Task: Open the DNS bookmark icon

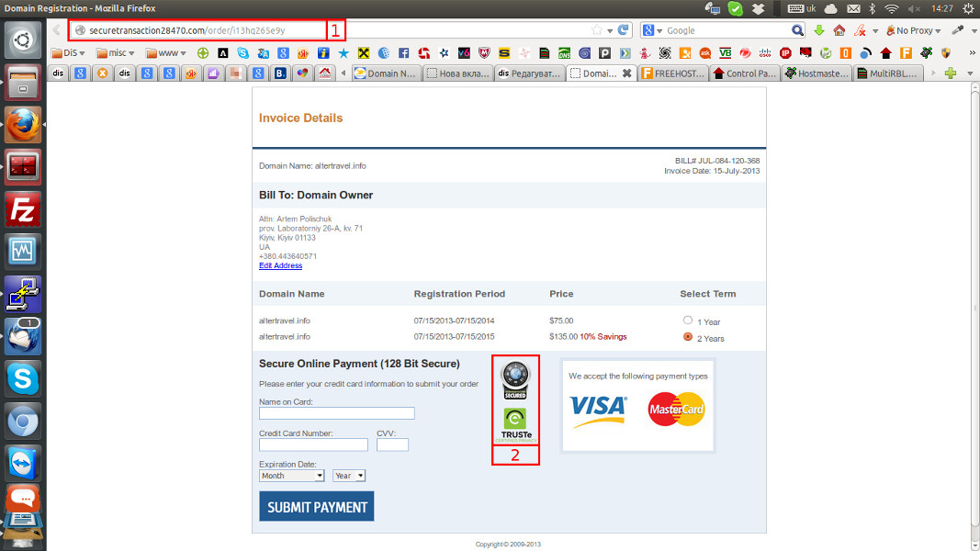Action: coord(564,53)
